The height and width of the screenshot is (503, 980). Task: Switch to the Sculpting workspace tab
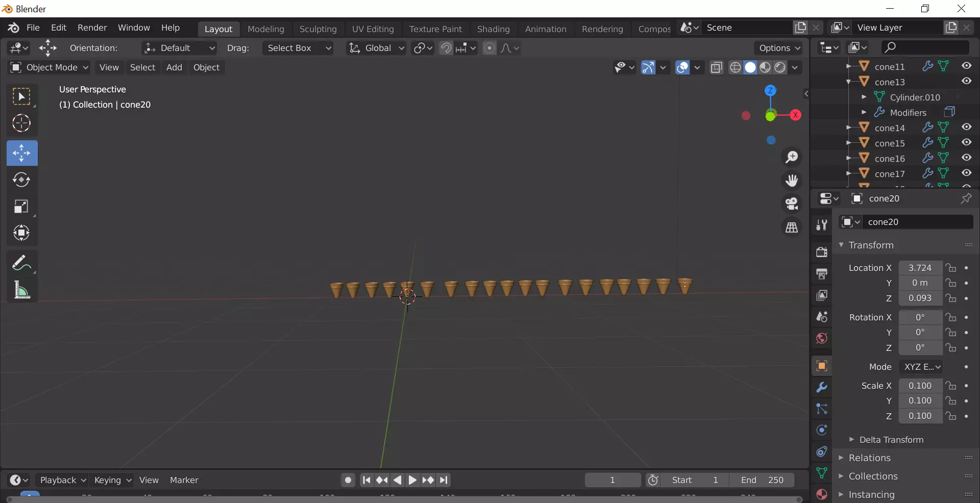(318, 29)
